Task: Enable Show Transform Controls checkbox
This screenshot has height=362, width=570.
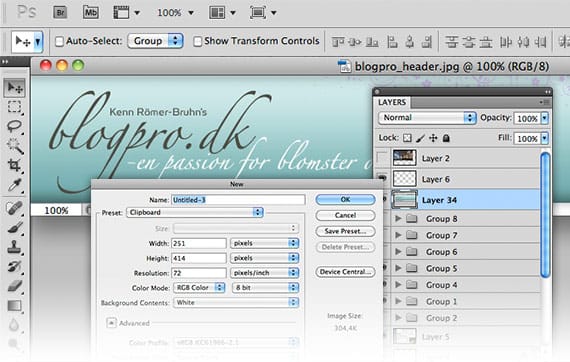Action: coord(197,41)
